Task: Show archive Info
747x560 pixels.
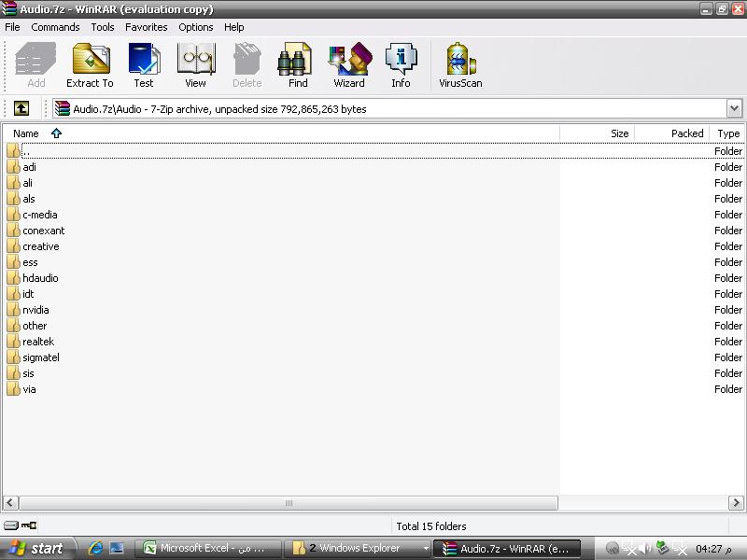Action: click(401, 65)
